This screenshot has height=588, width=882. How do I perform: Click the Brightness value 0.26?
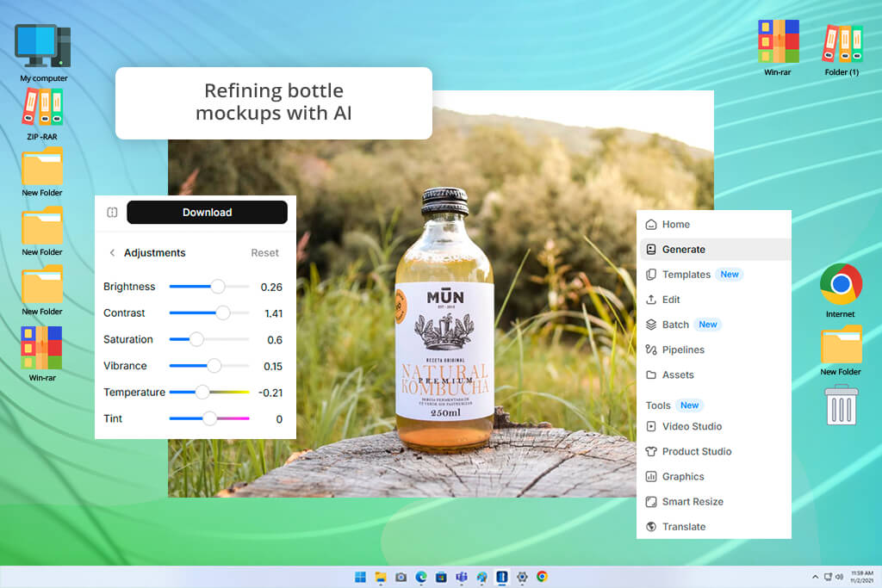pos(271,288)
